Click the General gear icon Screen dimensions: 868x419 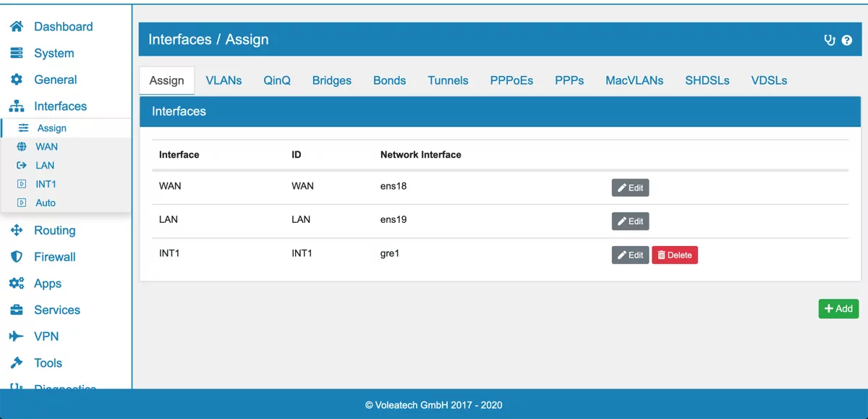(17, 80)
